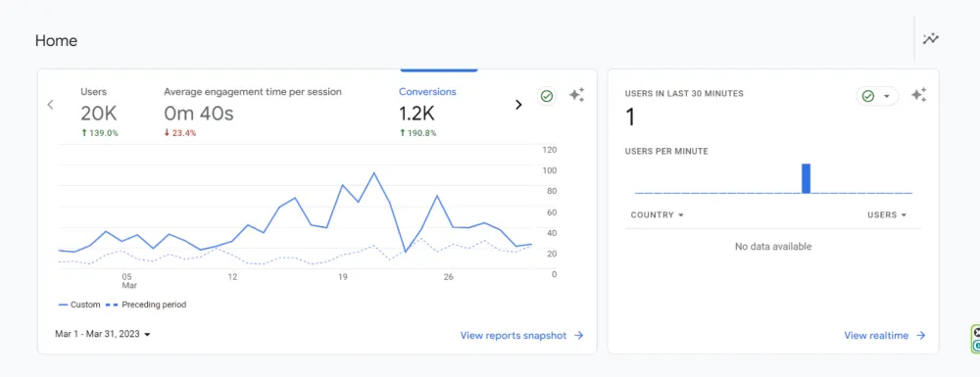Click the 20K users value
The image size is (980, 377).
(99, 114)
